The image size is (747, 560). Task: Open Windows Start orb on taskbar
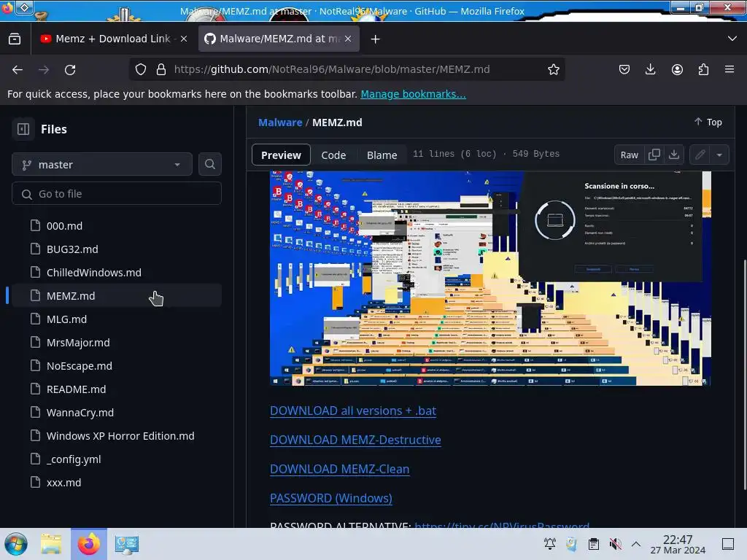coord(16,544)
